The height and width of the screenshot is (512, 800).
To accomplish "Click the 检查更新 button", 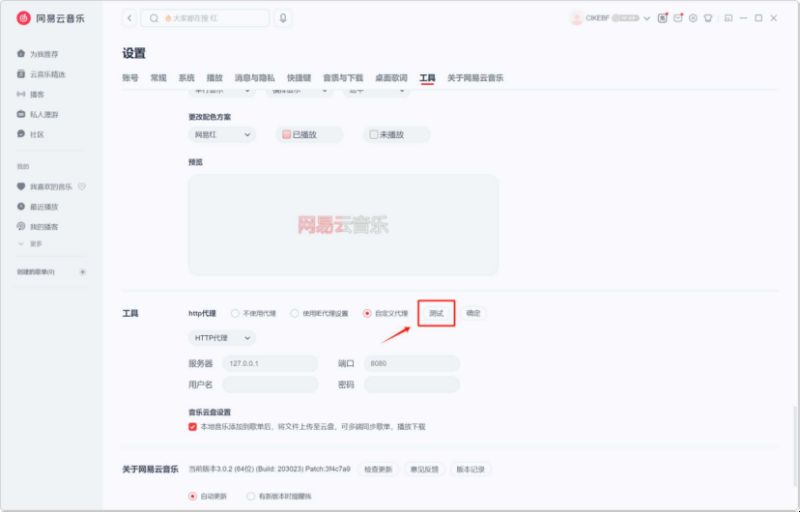I will click(x=378, y=469).
